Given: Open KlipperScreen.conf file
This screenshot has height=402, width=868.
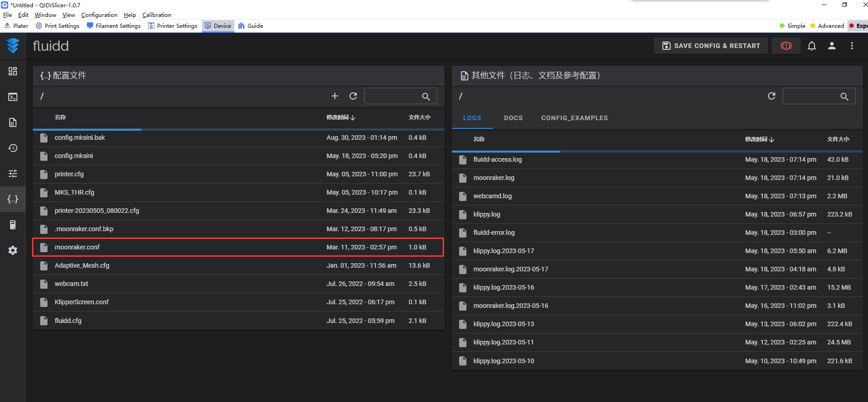Looking at the screenshot, I should pyautogui.click(x=238, y=302).
